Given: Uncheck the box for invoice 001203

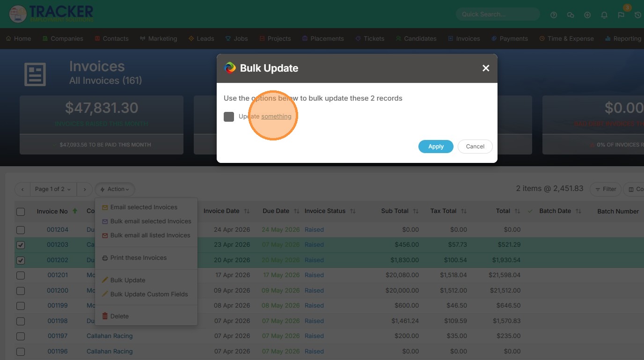Looking at the screenshot, I should pyautogui.click(x=21, y=245).
